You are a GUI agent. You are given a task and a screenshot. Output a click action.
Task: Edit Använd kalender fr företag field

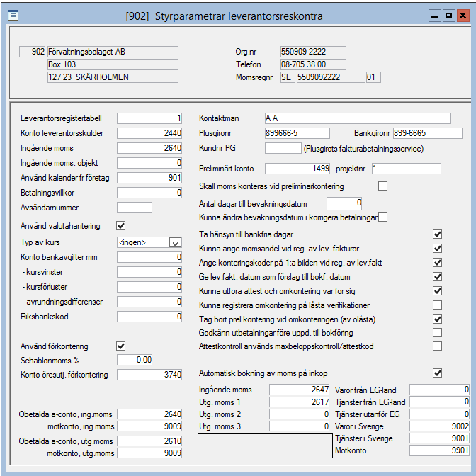[149, 178]
